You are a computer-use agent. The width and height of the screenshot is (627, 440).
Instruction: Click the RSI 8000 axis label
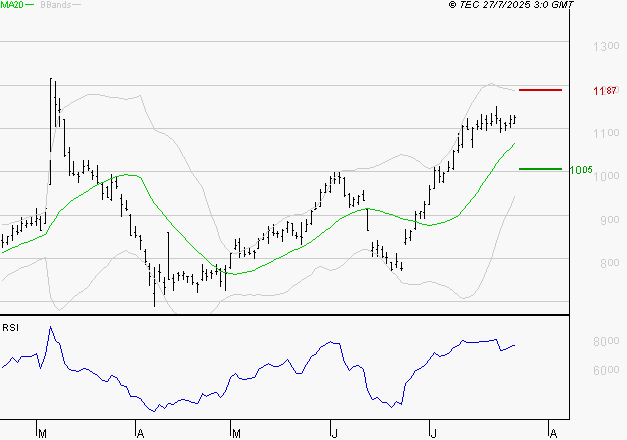coord(606,341)
